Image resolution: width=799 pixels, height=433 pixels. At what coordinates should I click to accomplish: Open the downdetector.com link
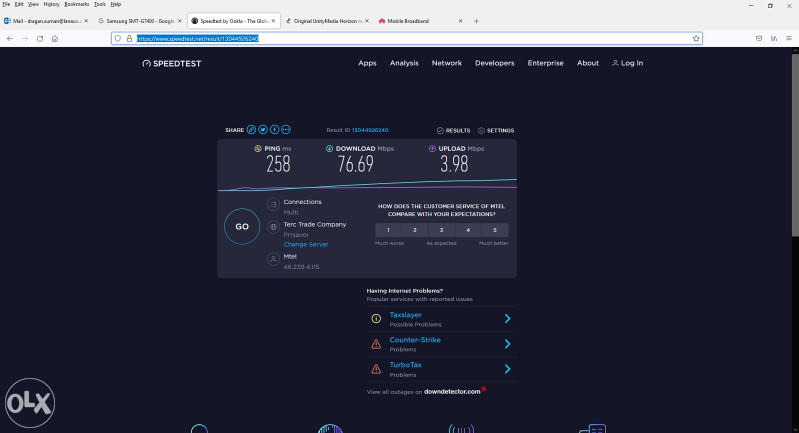point(452,392)
